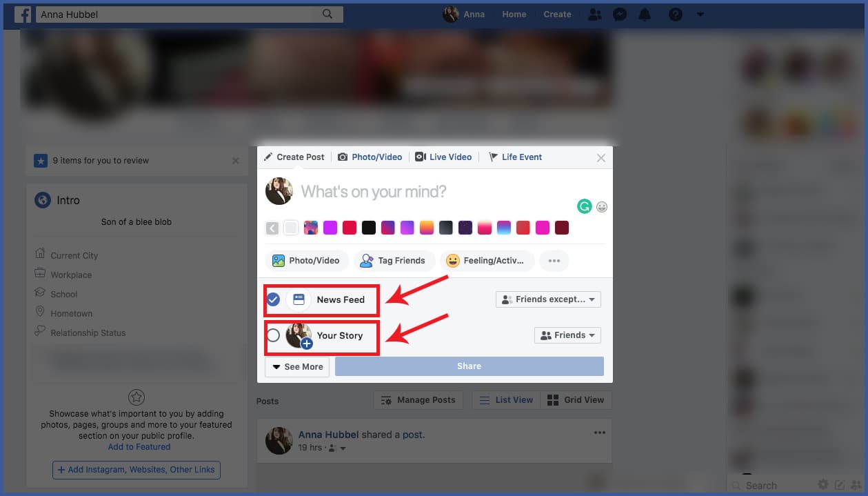868x496 pixels.
Task: Close the Create Post dialog
Action: [x=601, y=158]
